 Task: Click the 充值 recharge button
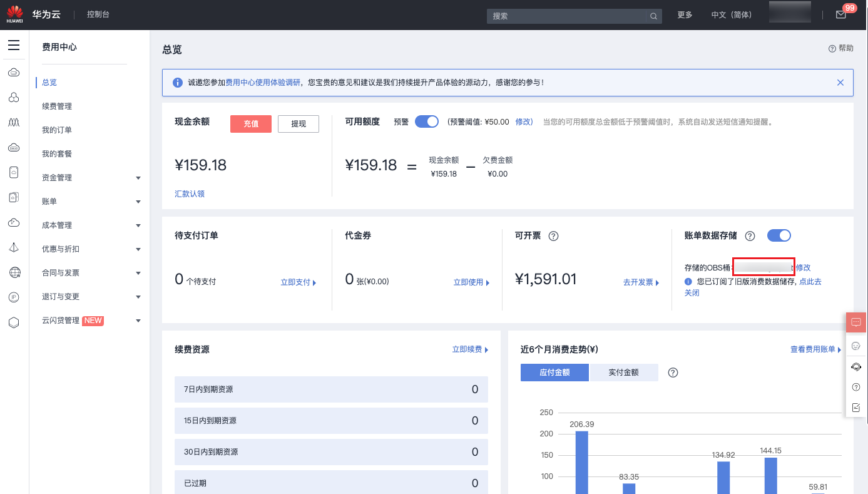coord(251,124)
